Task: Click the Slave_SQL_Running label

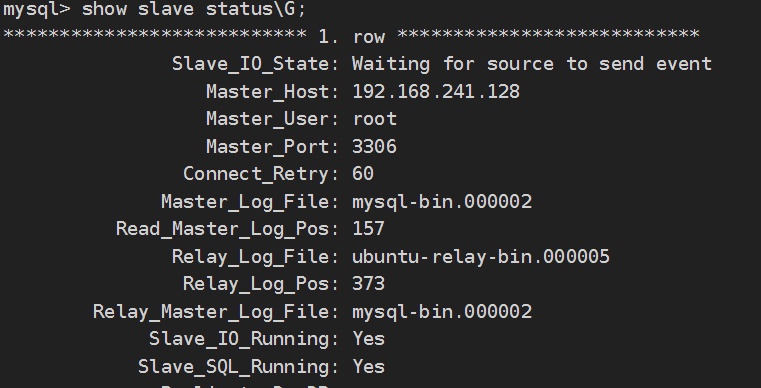Action: pyautogui.click(x=238, y=367)
